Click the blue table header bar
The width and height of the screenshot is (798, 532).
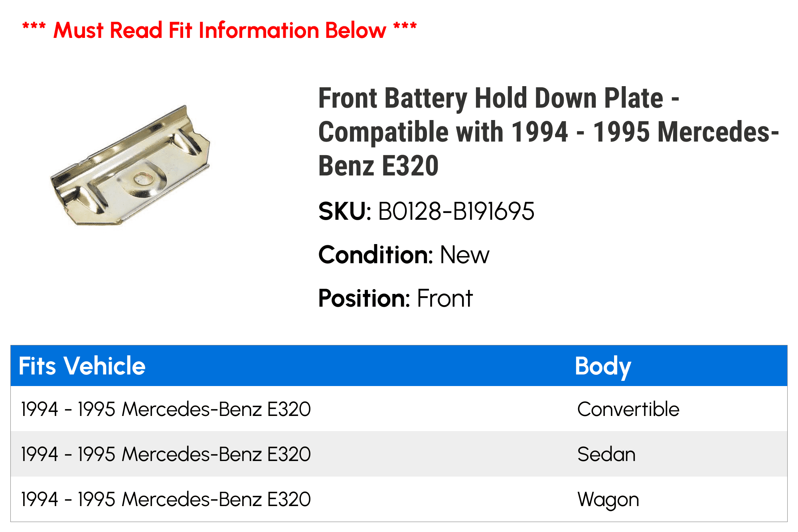pyautogui.click(x=399, y=366)
